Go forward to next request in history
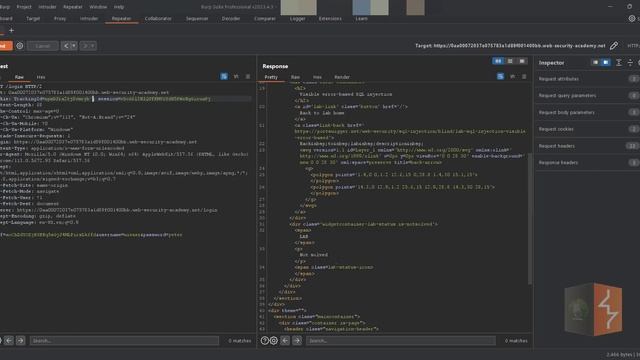The image size is (640, 360). click(85, 46)
